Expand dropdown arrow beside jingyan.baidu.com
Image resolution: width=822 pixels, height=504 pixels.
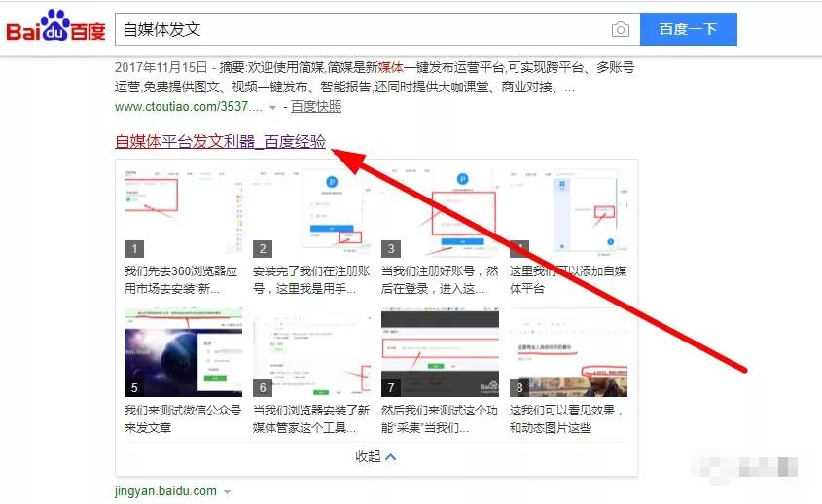click(x=227, y=492)
